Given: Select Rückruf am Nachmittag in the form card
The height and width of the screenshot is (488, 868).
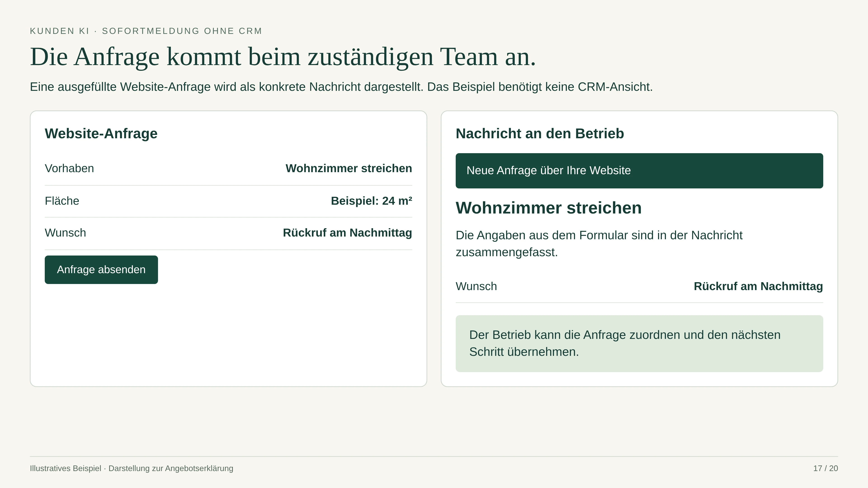Looking at the screenshot, I should point(347,233).
